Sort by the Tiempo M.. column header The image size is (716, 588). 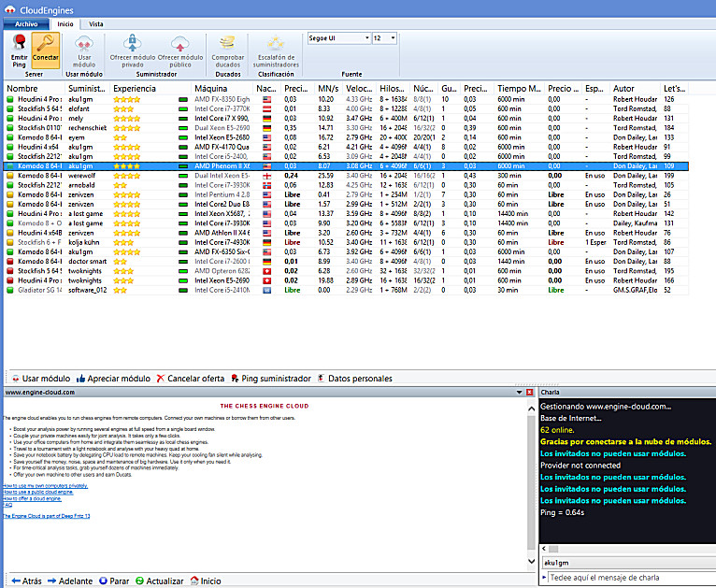(520, 89)
